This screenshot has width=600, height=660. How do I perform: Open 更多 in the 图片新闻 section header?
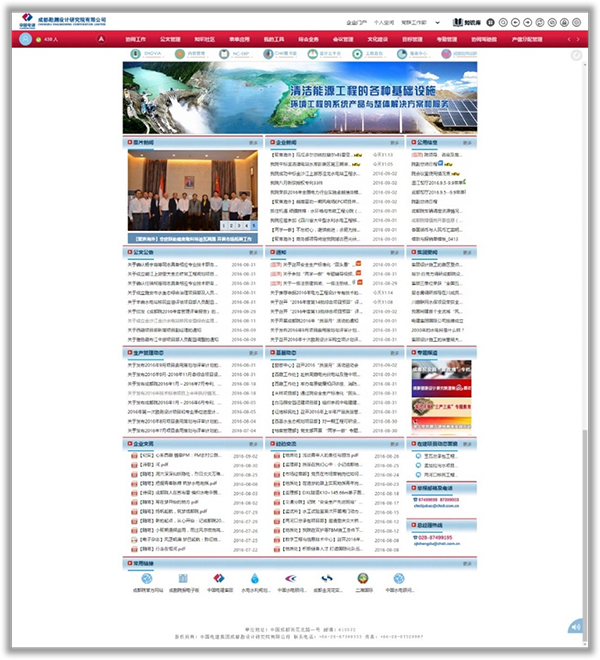[x=253, y=143]
